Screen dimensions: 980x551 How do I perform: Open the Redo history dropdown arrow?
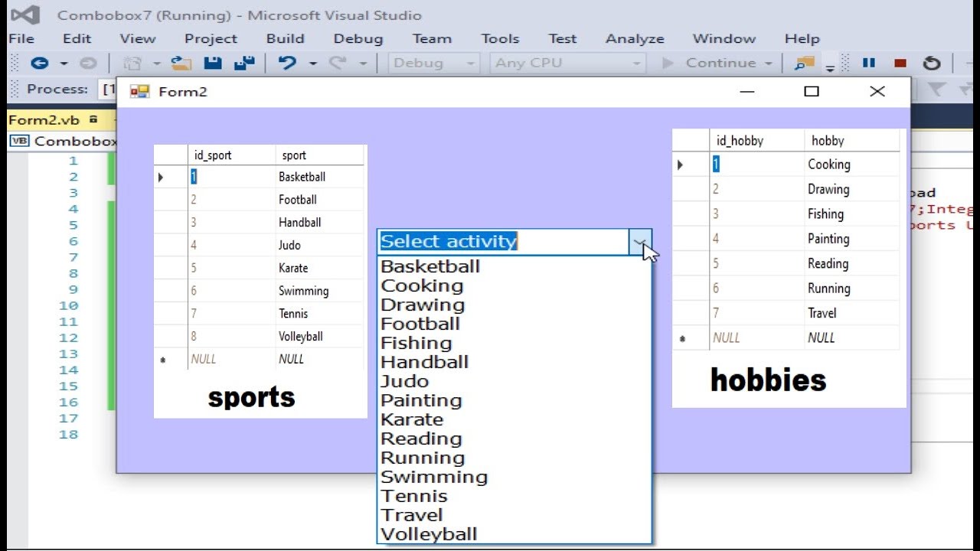pos(363,64)
